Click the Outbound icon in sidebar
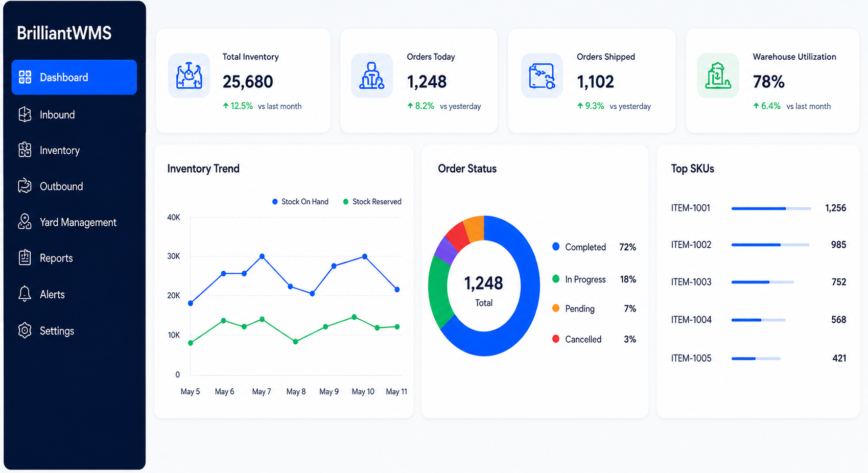This screenshot has height=473, width=868. tap(25, 186)
